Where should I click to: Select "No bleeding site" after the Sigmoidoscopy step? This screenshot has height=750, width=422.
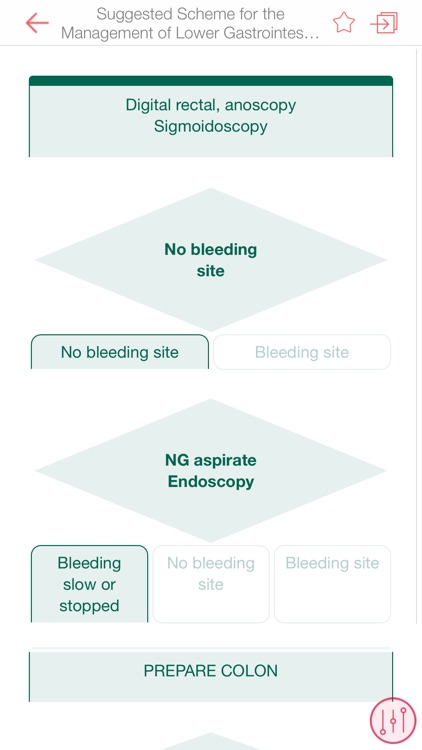tap(120, 352)
